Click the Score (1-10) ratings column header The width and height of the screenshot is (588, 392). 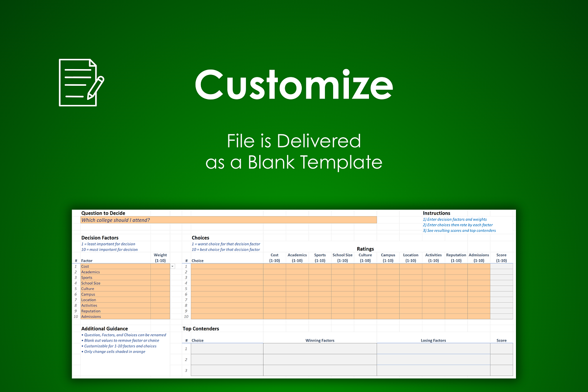[x=501, y=258]
